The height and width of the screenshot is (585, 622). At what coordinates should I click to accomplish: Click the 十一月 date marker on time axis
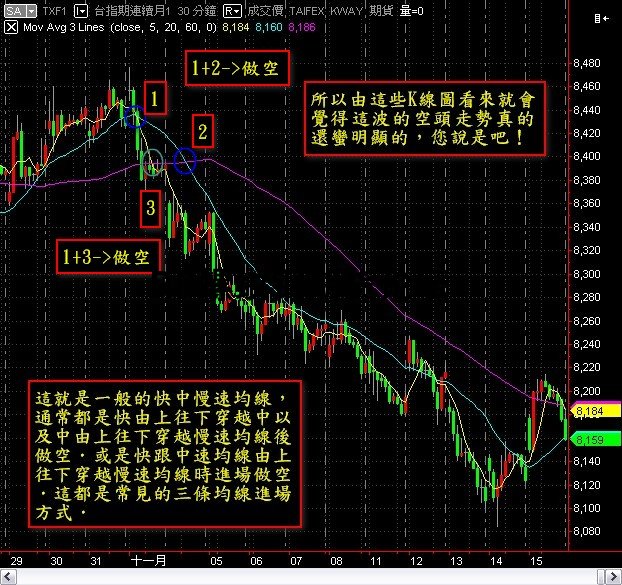pos(149,562)
